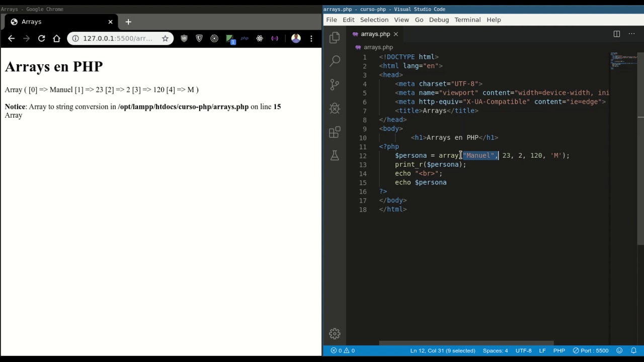This screenshot has height=362, width=644.
Task: Click the echo $persona line in the editor
Action: click(x=421, y=183)
